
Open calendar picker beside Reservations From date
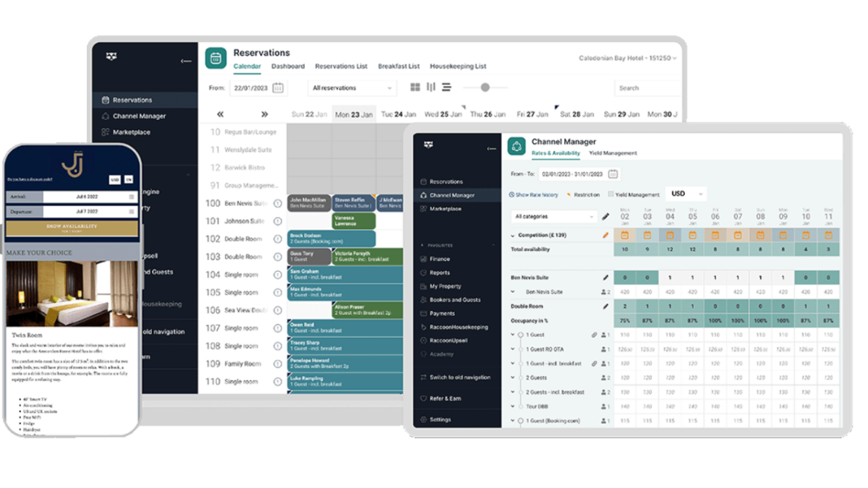pyautogui.click(x=278, y=88)
